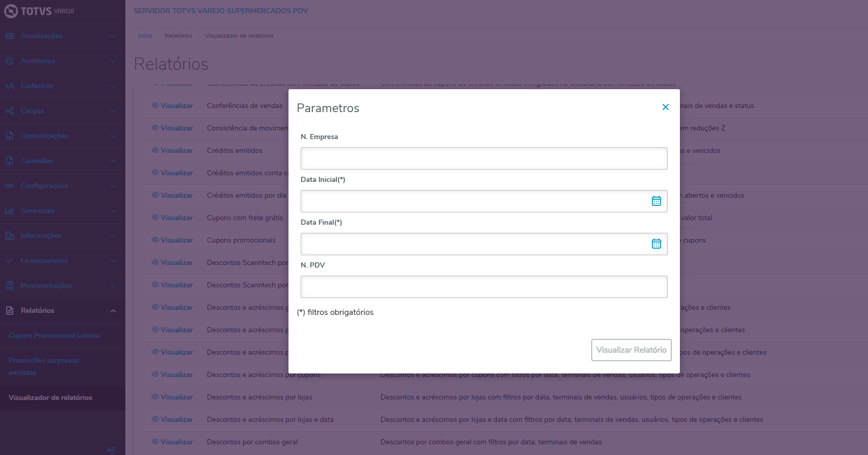The image size is (868, 455).
Task: Collapse the sidebar menu
Action: click(x=112, y=450)
